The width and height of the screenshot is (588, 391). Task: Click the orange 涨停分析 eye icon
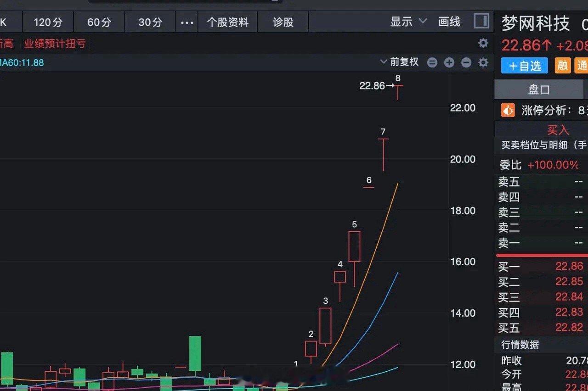[508, 110]
